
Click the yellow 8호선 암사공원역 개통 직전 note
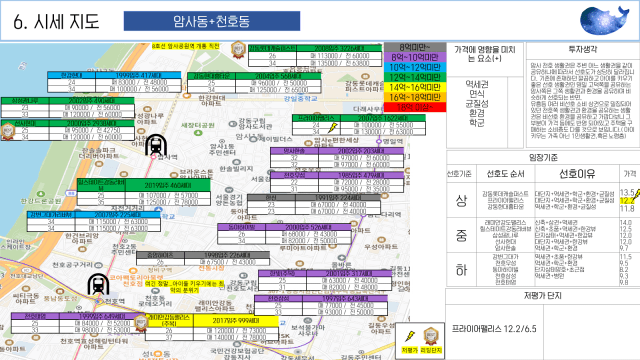click(186, 46)
